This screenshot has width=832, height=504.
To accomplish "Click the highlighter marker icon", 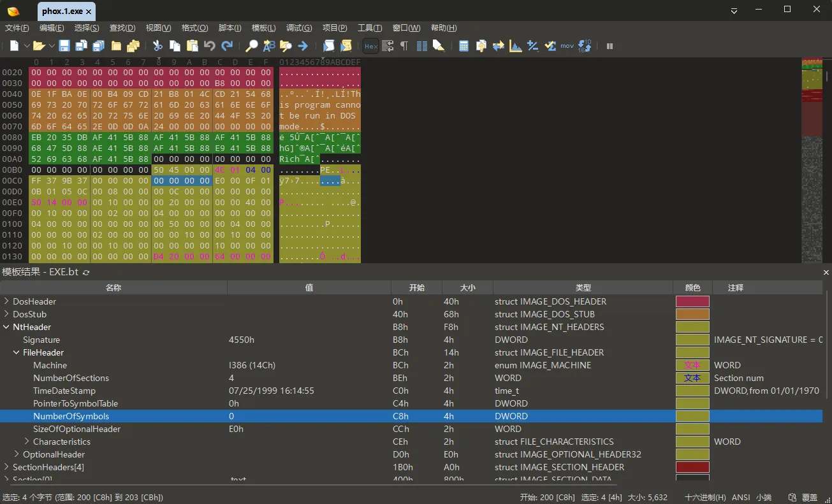I will (x=438, y=46).
